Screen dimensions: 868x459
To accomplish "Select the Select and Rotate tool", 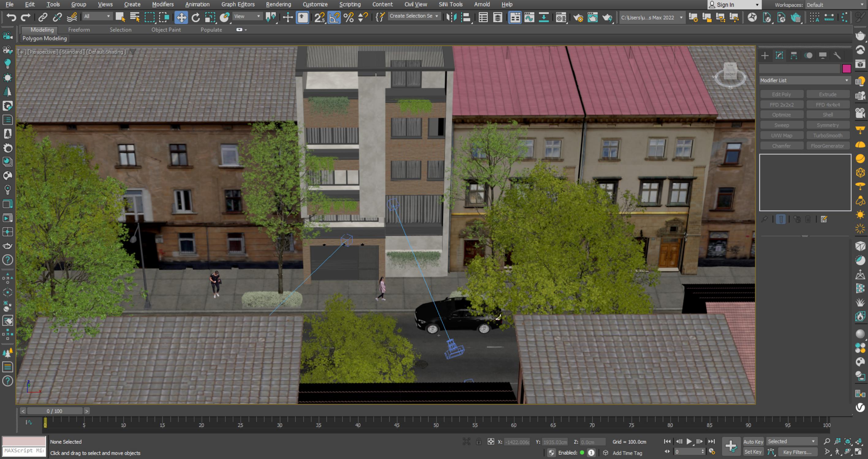I will tap(195, 17).
